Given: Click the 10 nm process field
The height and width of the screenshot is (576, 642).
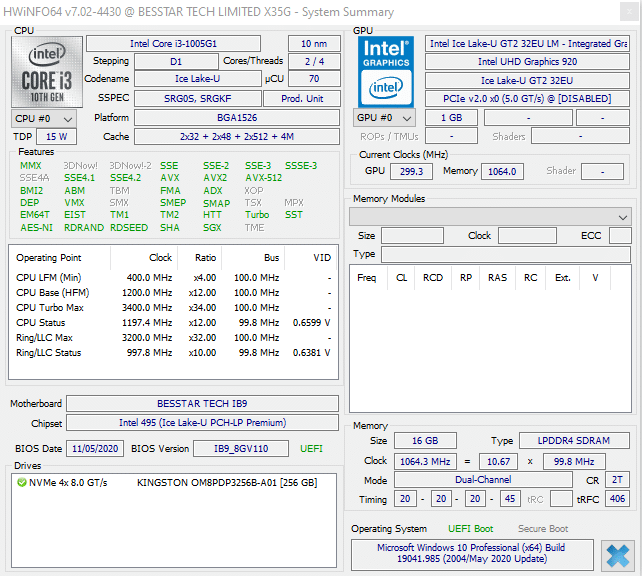Looking at the screenshot, I should tap(314, 44).
